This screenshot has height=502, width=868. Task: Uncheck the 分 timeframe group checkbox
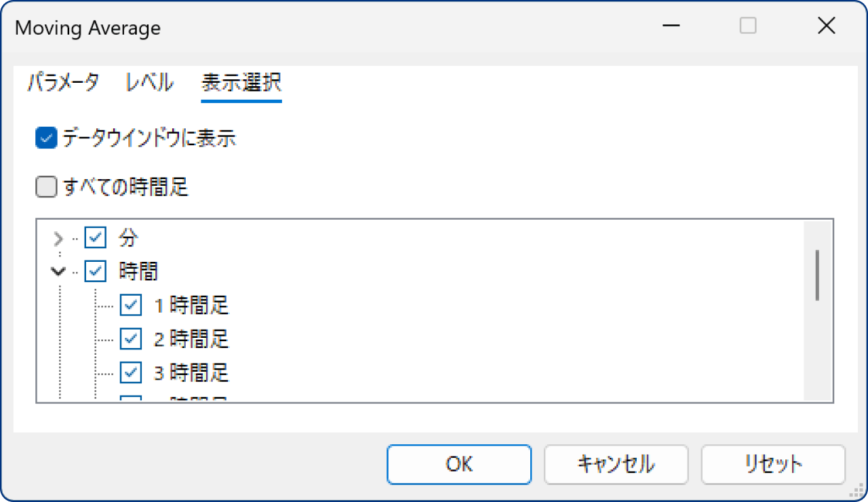pyautogui.click(x=95, y=237)
